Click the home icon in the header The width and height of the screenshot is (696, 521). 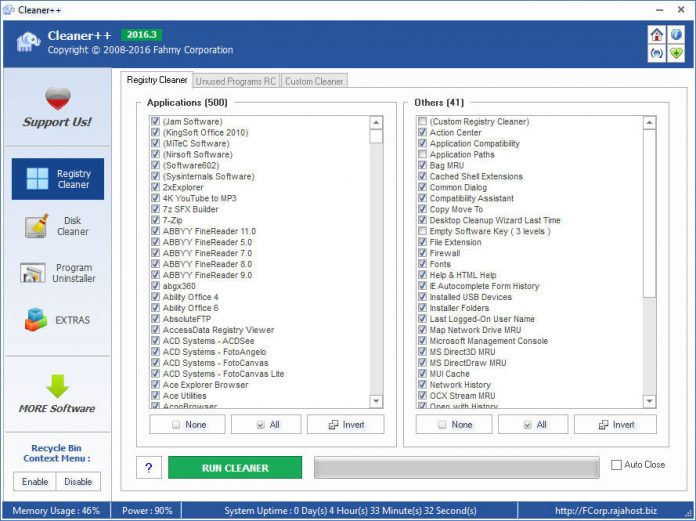pyautogui.click(x=656, y=35)
